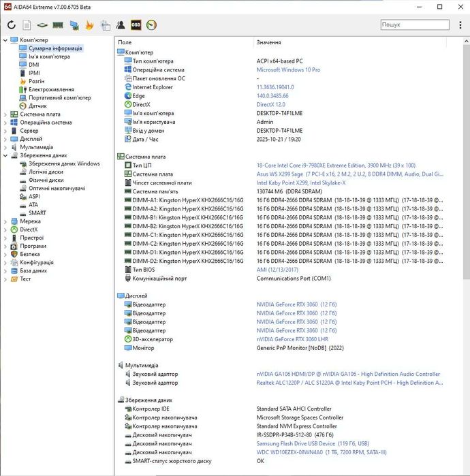
Task: Select Портативний комп'ютер tree item
Action: [x=59, y=97]
